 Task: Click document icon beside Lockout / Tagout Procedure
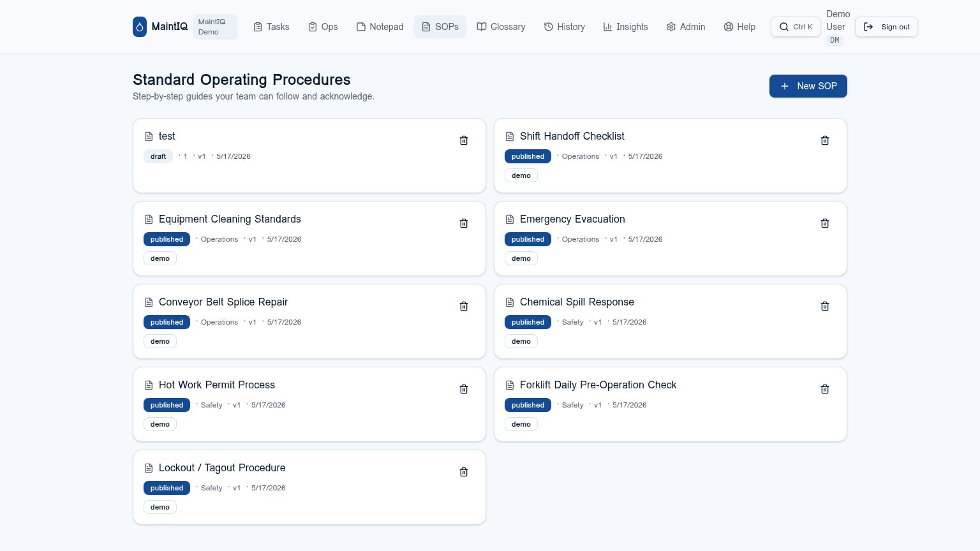coord(149,468)
